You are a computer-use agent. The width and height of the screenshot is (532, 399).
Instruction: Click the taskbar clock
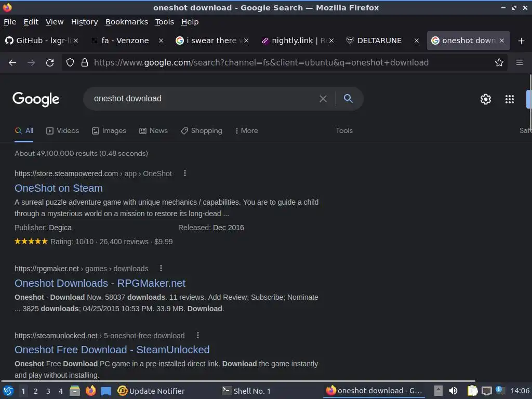(x=520, y=391)
